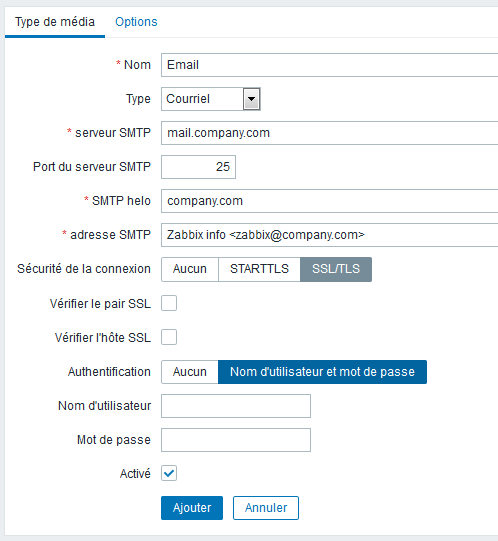The width and height of the screenshot is (498, 541).
Task: Click the Annuler button
Action: [266, 508]
